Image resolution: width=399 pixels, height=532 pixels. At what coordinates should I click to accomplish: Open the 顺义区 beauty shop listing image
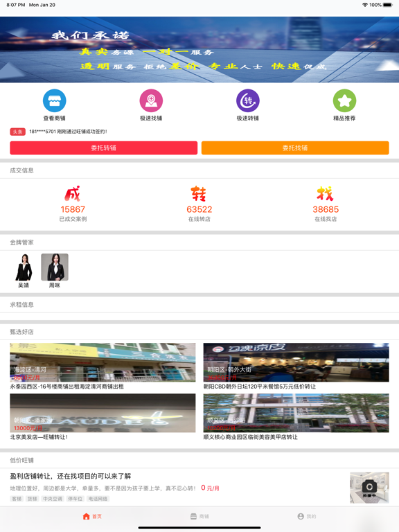(296, 413)
